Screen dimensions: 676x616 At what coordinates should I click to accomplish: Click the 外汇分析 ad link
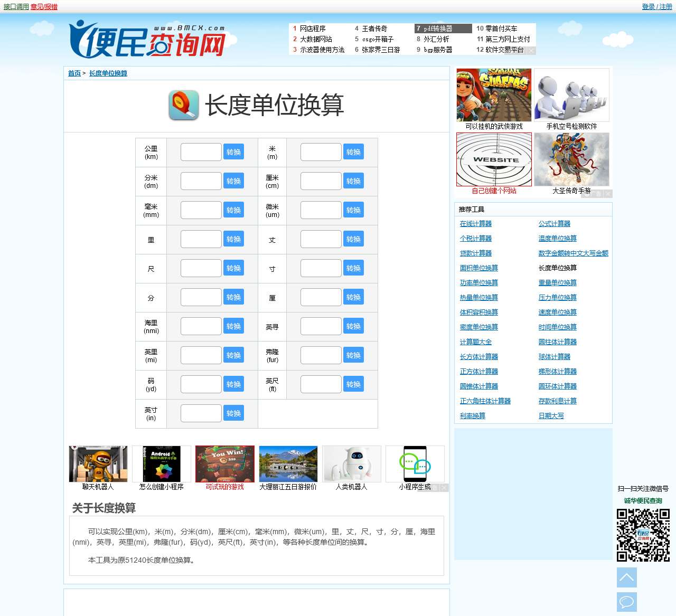(436, 39)
